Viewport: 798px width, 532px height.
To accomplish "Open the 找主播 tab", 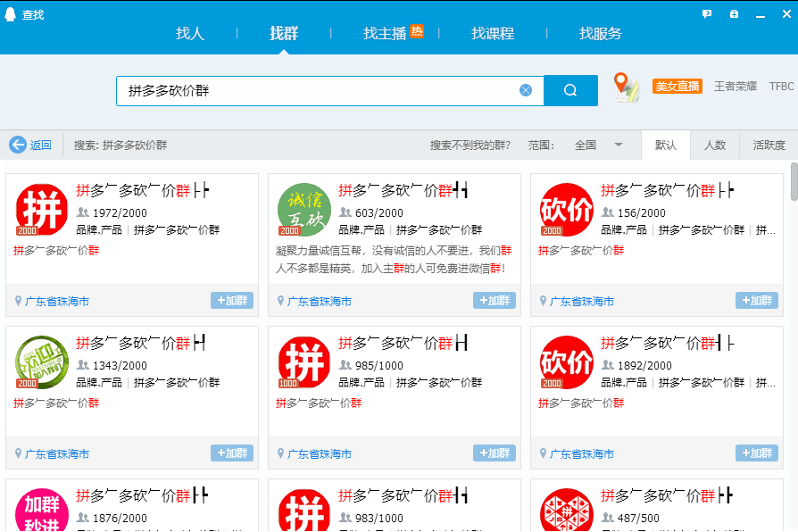I will coord(385,34).
